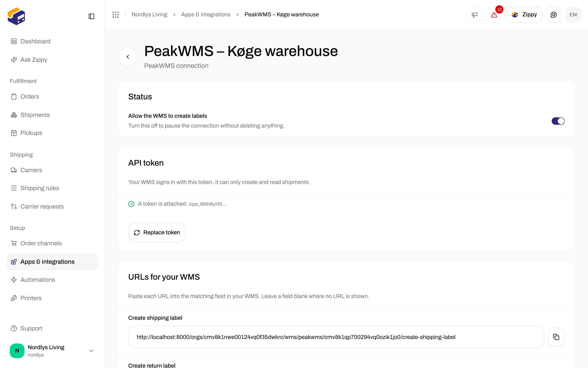
Task: Open the chat support icon
Action: [553, 15]
